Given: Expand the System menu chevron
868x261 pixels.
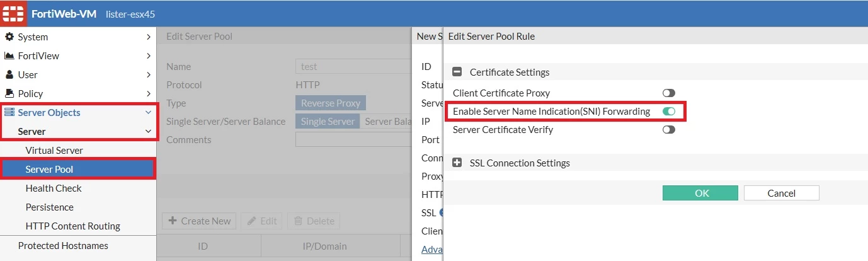Looking at the screenshot, I should 149,37.
